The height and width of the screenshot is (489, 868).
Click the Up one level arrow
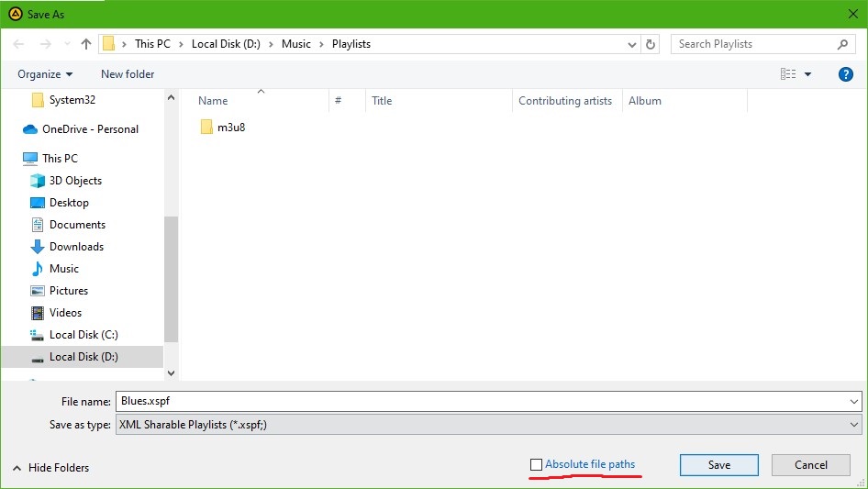pyautogui.click(x=86, y=44)
